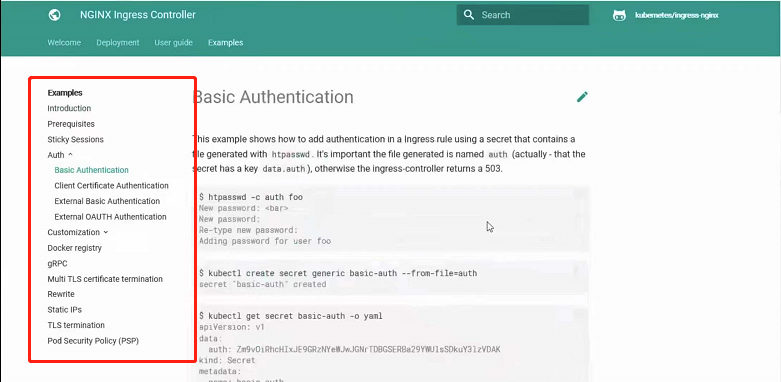Image resolution: width=781 pixels, height=382 pixels.
Task: Open Docker registry in the sidebar
Action: tap(75, 248)
